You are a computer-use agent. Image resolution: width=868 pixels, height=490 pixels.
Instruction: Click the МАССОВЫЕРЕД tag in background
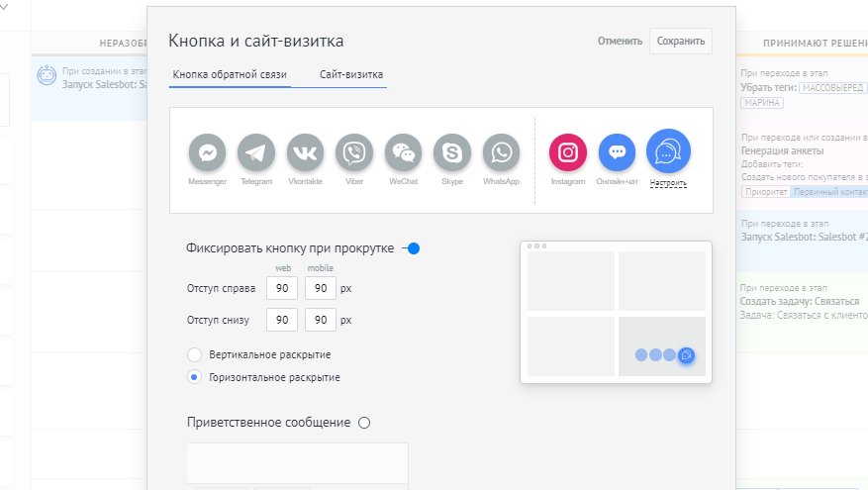click(x=832, y=87)
